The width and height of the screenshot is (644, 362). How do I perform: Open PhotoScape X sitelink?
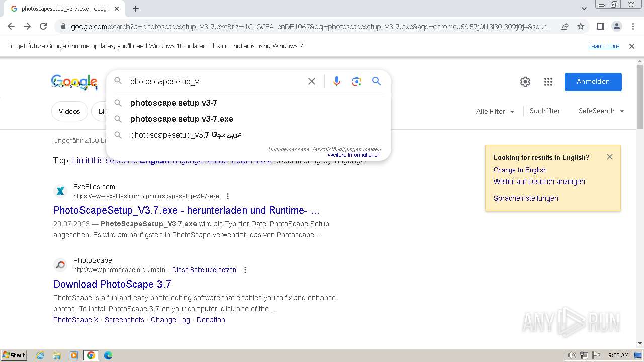pyautogui.click(x=76, y=320)
